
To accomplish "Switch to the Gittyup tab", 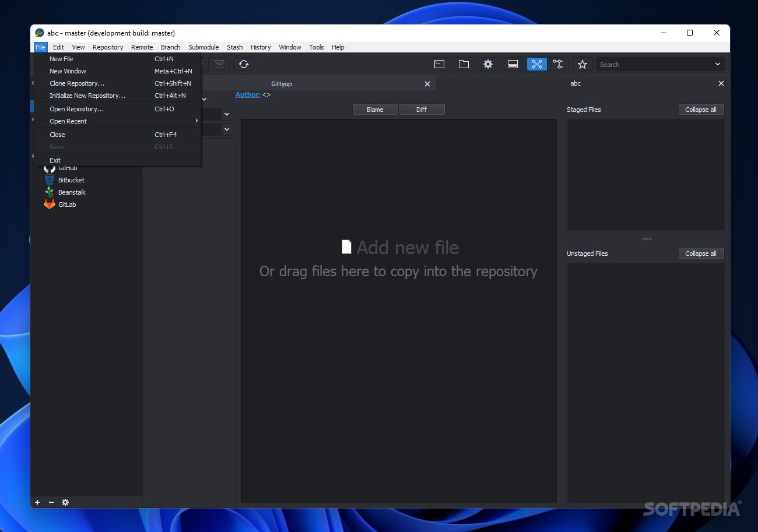I will tap(282, 84).
